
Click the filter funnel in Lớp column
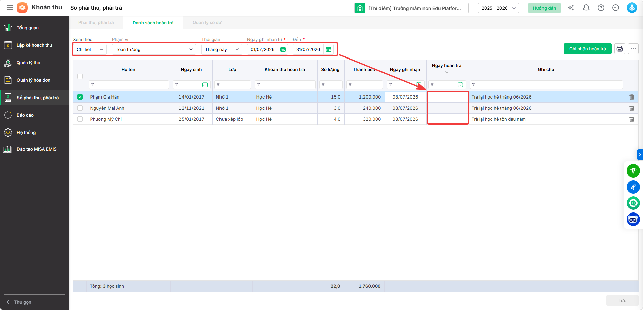[x=218, y=85]
